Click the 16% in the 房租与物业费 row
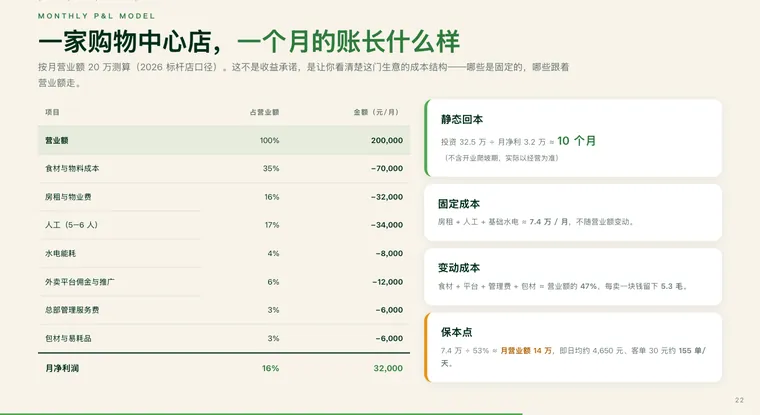Screen dimensions: 760x415 coord(271,197)
